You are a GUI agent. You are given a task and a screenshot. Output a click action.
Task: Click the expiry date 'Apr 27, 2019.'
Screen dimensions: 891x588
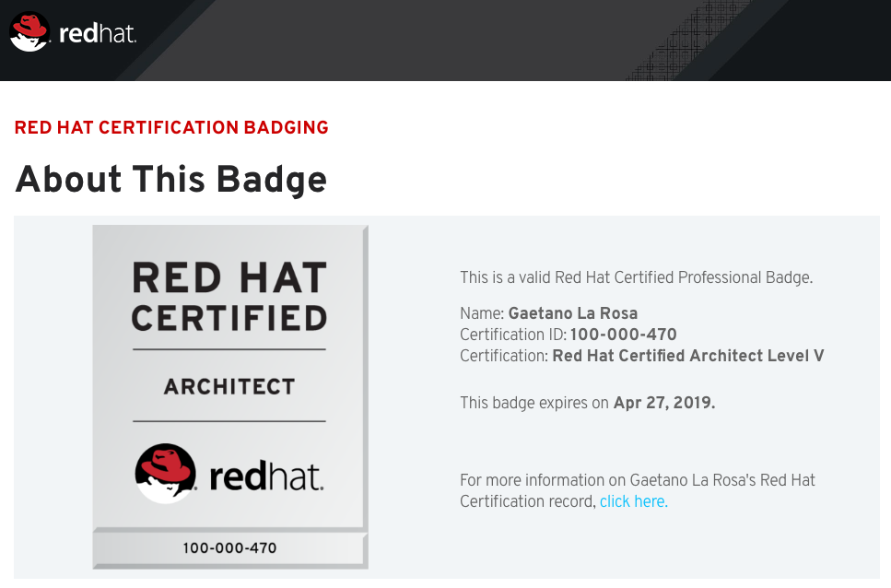(664, 402)
